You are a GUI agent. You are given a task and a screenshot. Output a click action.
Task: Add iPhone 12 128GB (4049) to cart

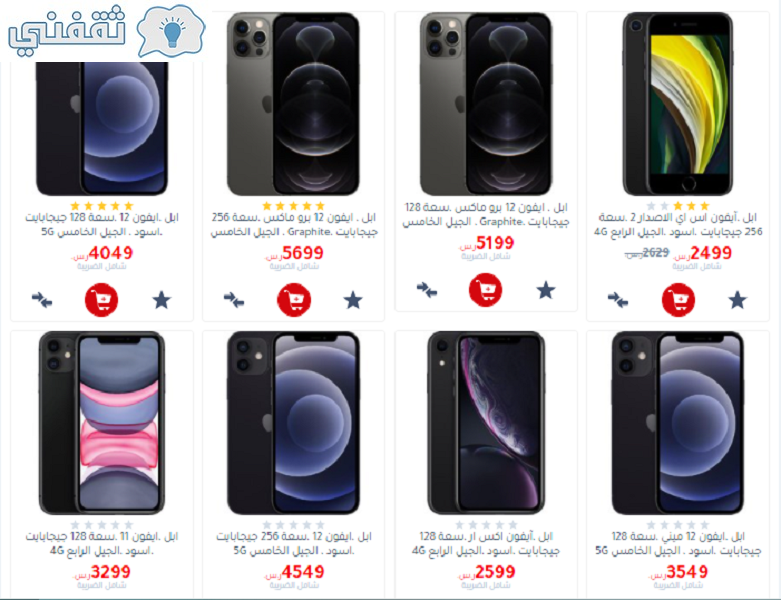(x=102, y=300)
